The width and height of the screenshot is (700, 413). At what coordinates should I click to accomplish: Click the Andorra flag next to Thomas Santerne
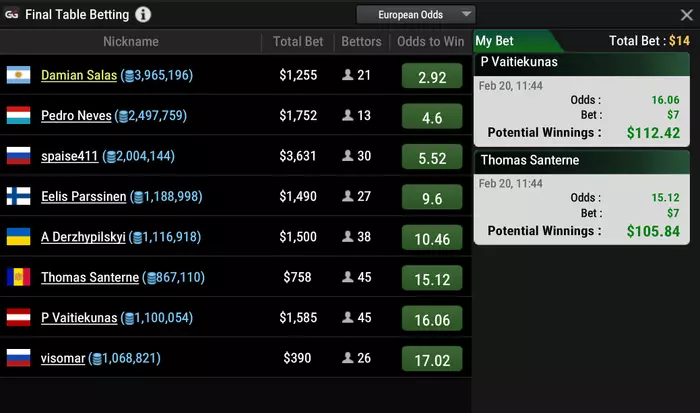[x=18, y=277]
